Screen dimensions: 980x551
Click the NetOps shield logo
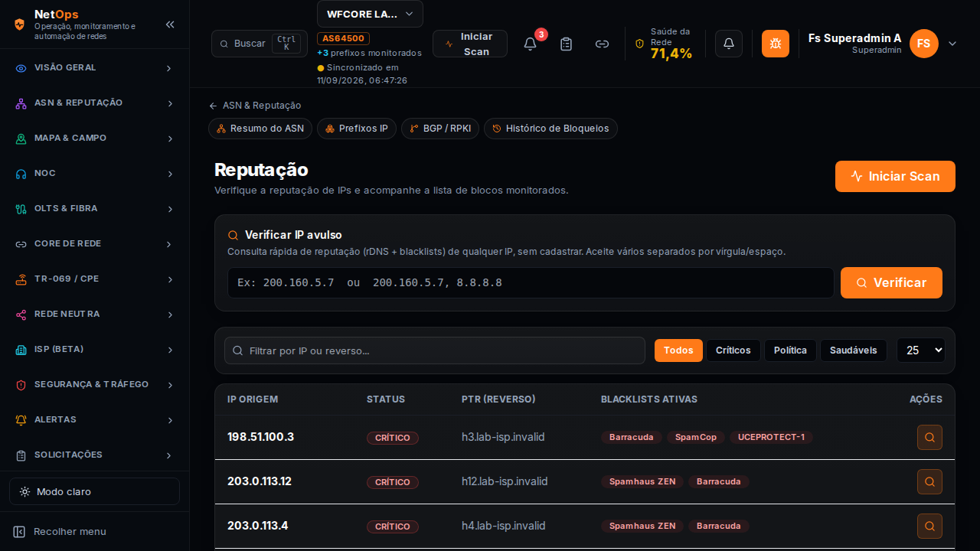coord(19,24)
